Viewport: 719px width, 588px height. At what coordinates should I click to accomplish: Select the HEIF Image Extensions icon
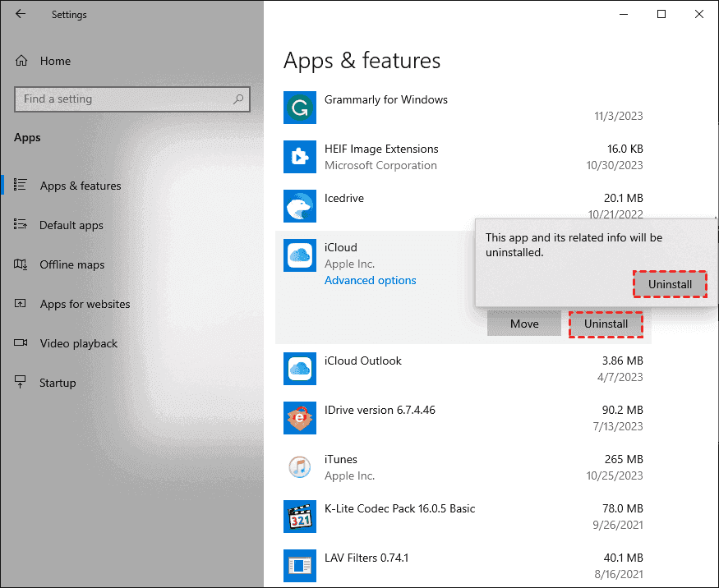pos(299,157)
